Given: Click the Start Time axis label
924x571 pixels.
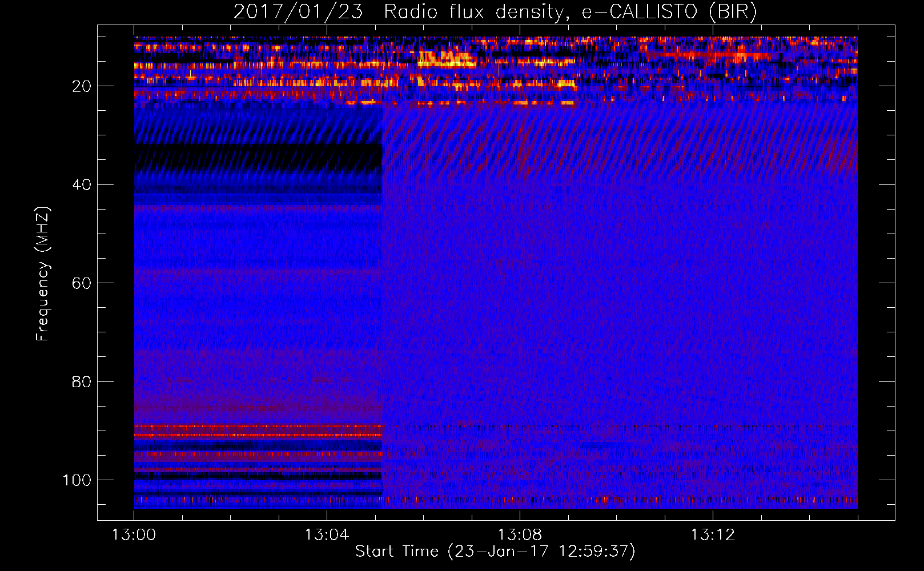Looking at the screenshot, I should [495, 552].
